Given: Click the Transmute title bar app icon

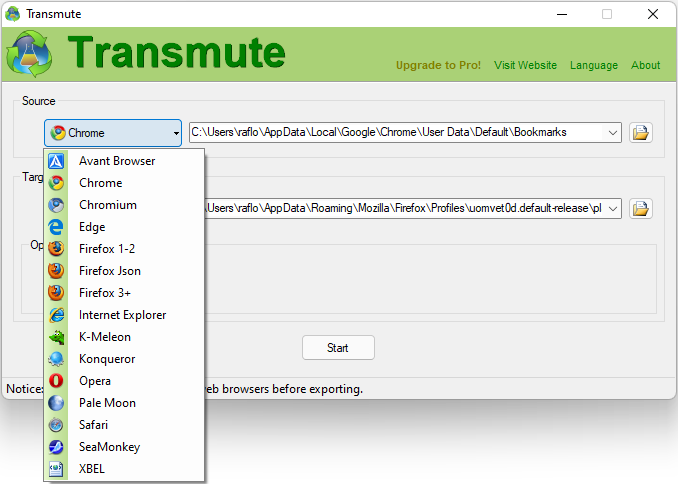Looking at the screenshot, I should (x=13, y=14).
